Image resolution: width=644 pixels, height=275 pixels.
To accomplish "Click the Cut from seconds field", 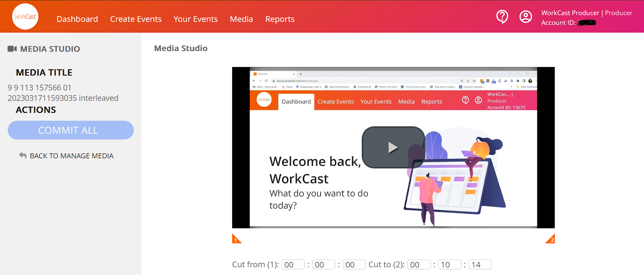I will tap(354, 265).
